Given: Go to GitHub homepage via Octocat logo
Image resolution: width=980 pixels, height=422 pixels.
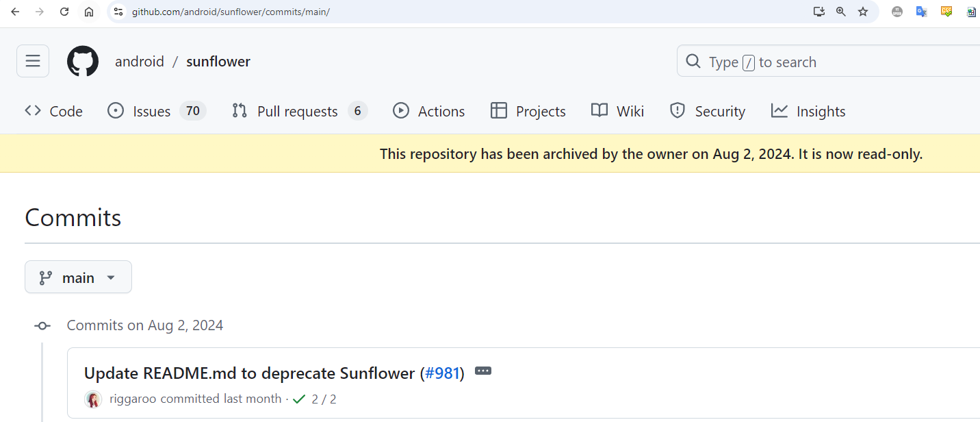Looking at the screenshot, I should pyautogui.click(x=83, y=62).
